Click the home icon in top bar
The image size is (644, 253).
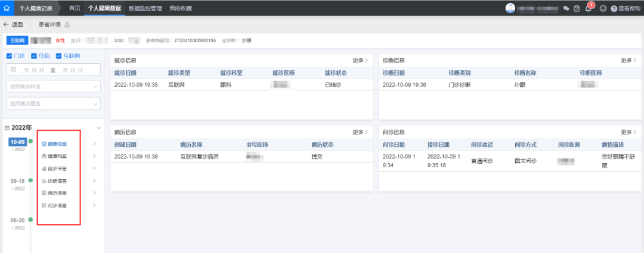[6, 8]
